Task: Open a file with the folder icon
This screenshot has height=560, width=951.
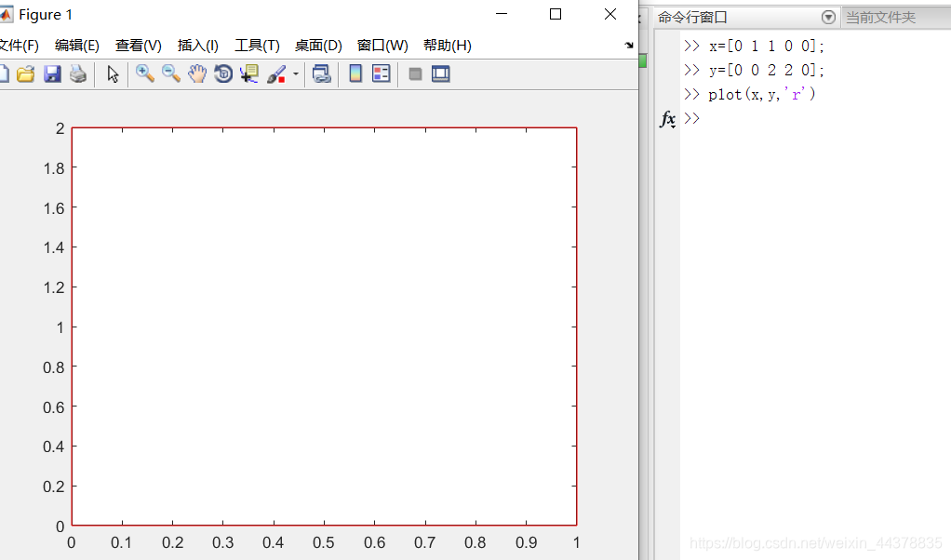Action: (x=25, y=73)
